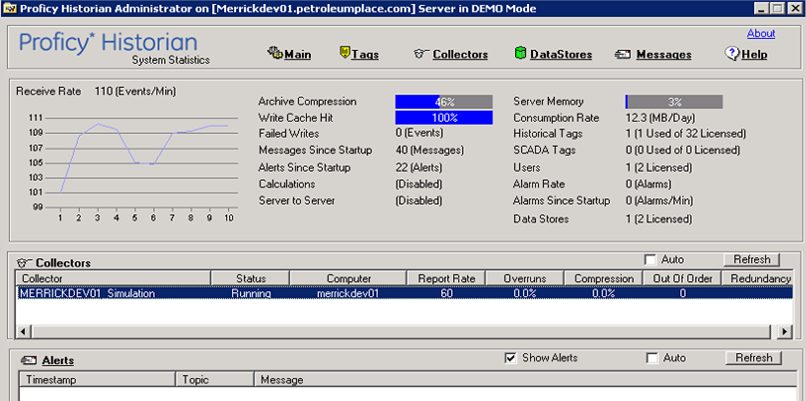This screenshot has width=806, height=401.
Task: Uncheck the Show Alerts checkbox
Action: [511, 358]
